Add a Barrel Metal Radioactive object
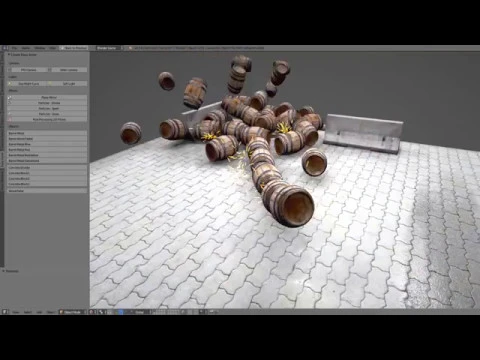Image resolution: width=480 pixels, height=360 pixels. tap(47, 155)
